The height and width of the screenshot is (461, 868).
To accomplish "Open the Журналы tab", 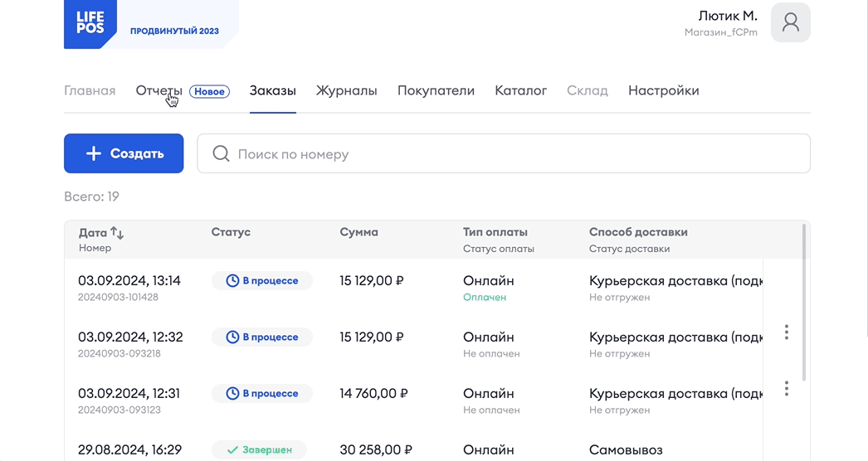I will 347,90.
